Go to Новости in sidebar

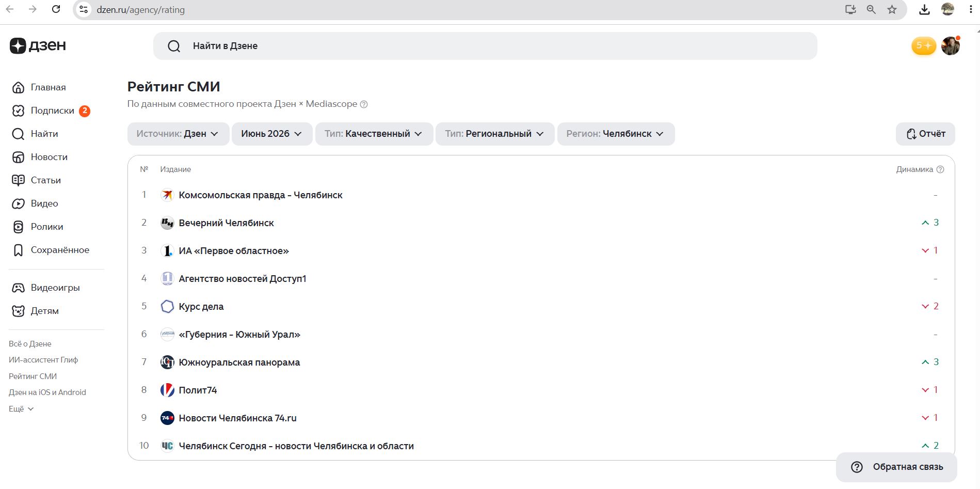(50, 157)
